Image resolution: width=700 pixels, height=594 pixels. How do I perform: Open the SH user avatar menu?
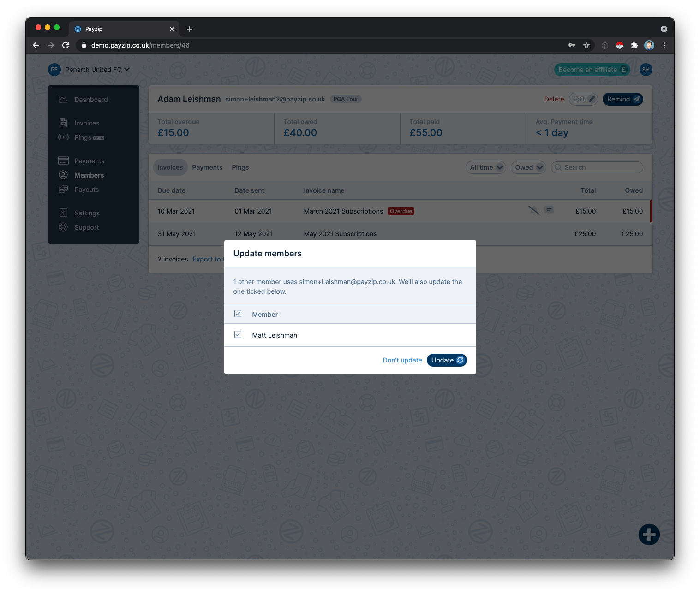646,70
